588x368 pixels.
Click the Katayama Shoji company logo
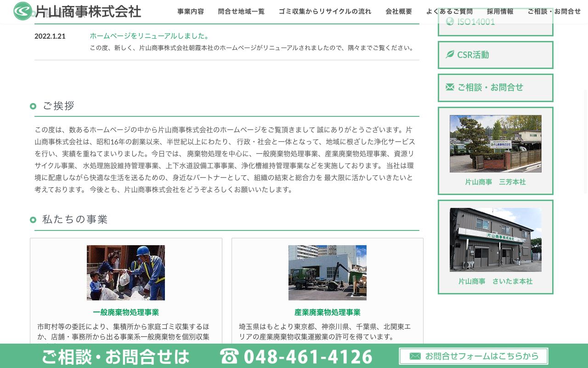click(77, 11)
